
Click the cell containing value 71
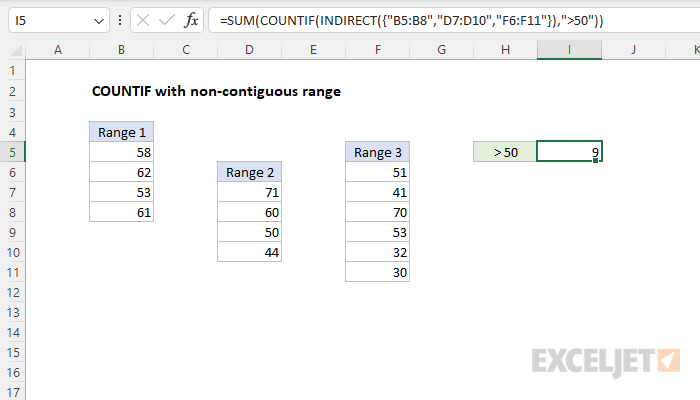[249, 192]
